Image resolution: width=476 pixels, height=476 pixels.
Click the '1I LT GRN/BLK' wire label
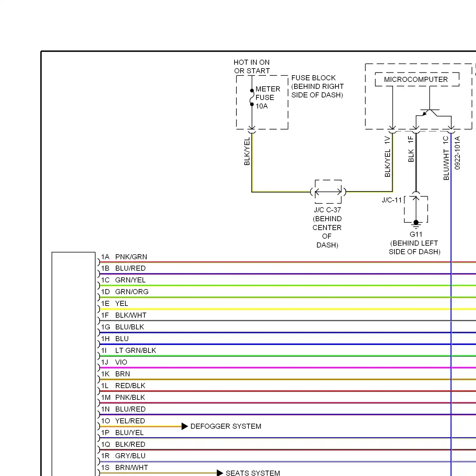point(129,350)
